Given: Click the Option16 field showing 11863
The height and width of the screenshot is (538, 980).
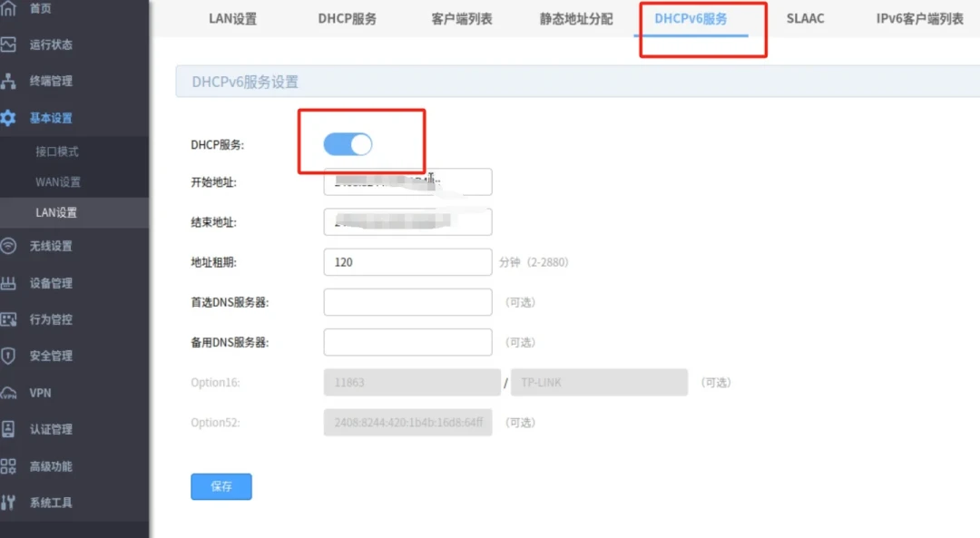Looking at the screenshot, I should click(x=412, y=382).
